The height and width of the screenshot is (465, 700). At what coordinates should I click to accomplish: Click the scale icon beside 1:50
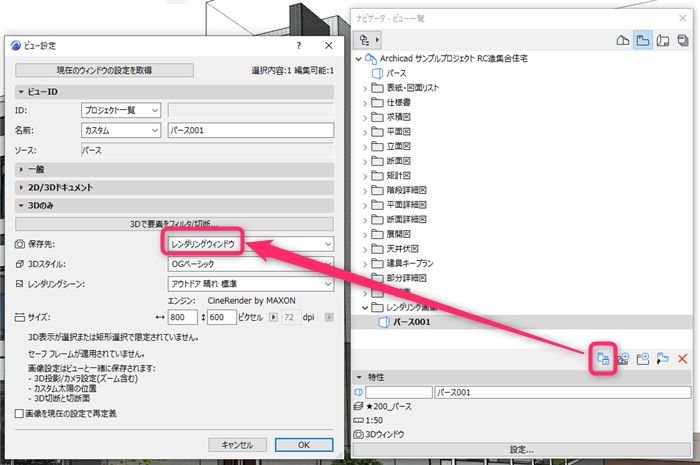(358, 420)
